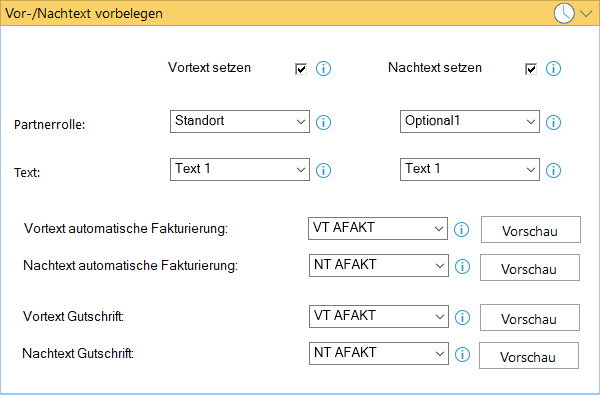Click info icon next to Standort dropdown
The image size is (600, 395).
[x=323, y=122]
